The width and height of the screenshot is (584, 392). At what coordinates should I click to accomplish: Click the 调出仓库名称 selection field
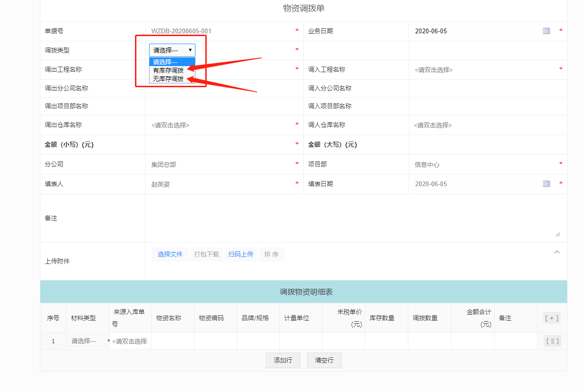click(x=220, y=125)
